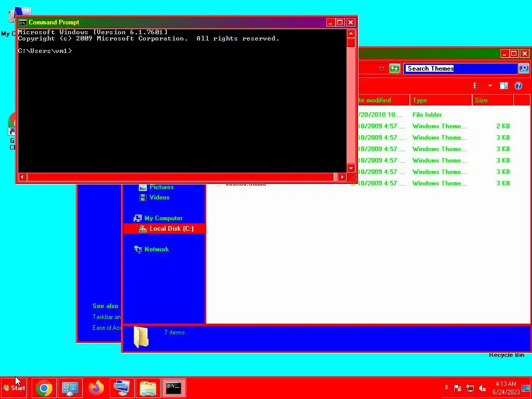Select My Computer in the navigation pane
The height and width of the screenshot is (399, 532).
point(164,218)
